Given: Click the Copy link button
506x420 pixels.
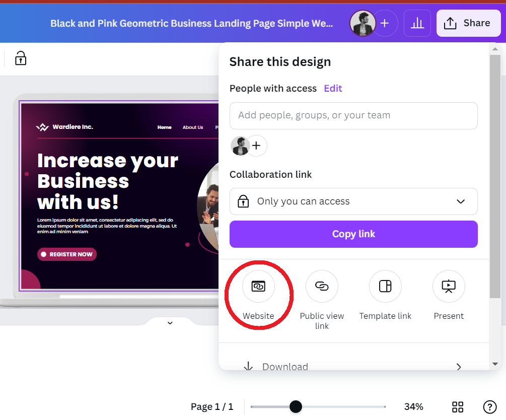Looking at the screenshot, I should point(353,234).
